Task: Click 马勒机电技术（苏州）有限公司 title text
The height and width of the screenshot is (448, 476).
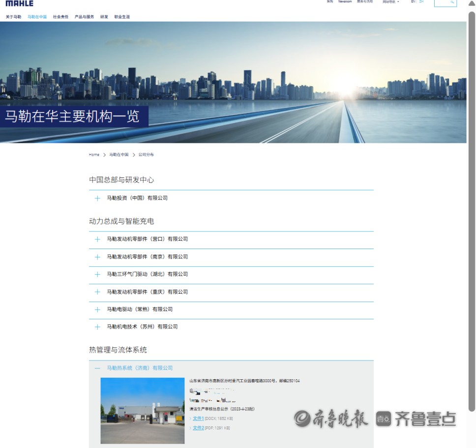Action: coord(142,327)
